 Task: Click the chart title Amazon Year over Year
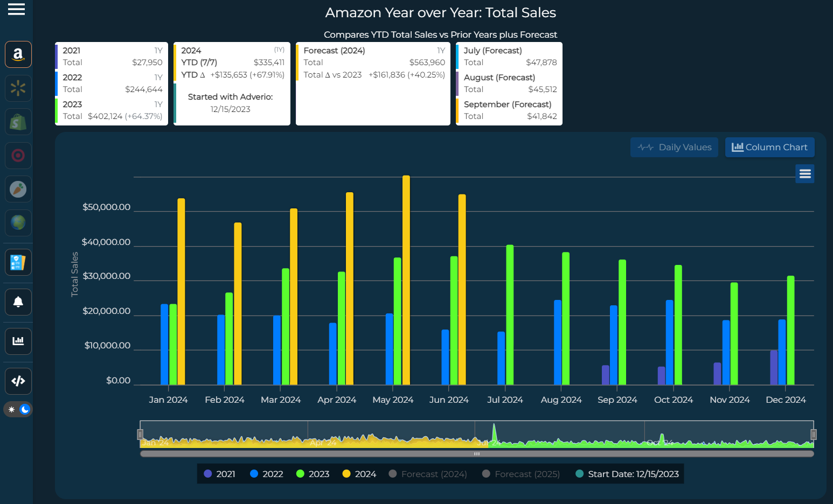tap(441, 12)
